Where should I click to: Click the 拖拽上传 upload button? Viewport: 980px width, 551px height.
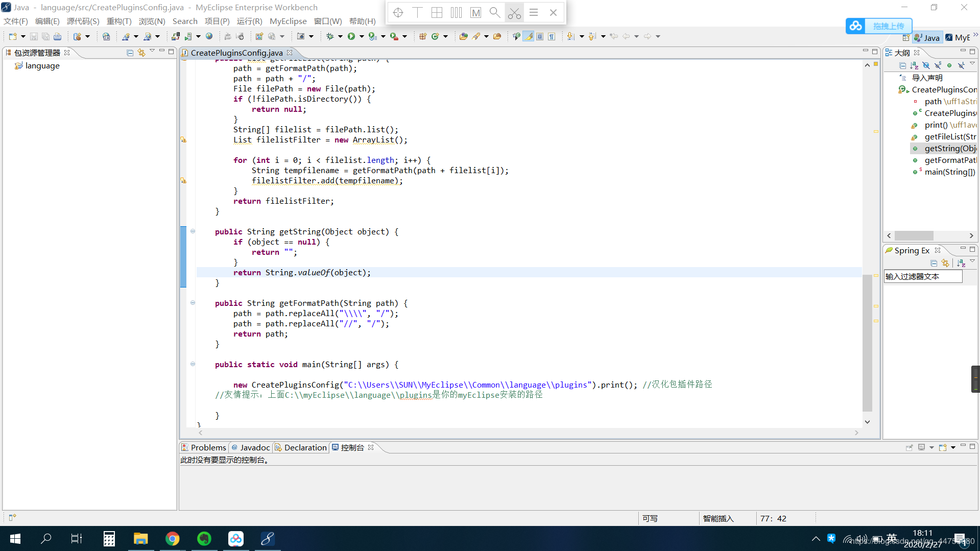click(x=879, y=26)
